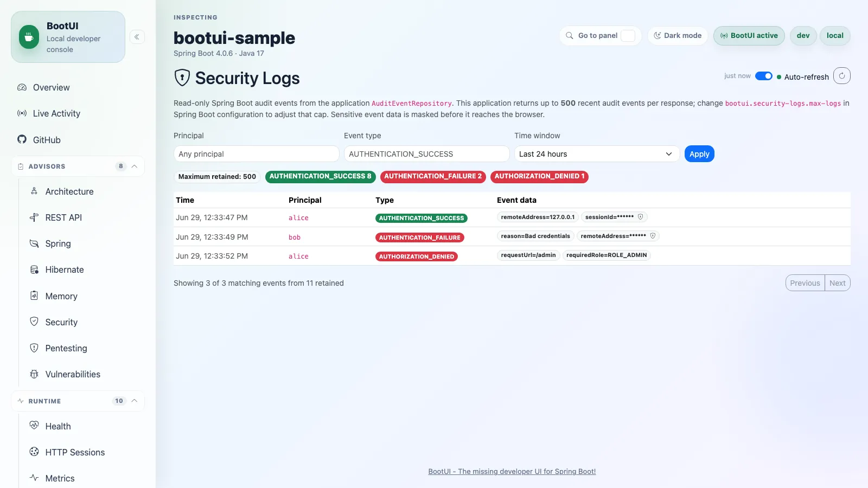868x488 pixels.
Task: Click the Maximum retained: 500 chip
Action: pos(217,177)
